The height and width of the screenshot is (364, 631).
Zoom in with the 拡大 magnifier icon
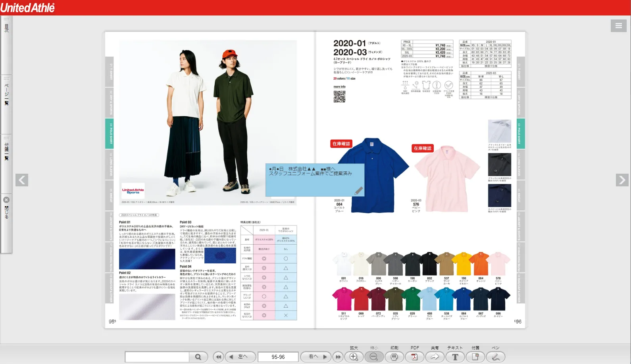[x=354, y=357]
